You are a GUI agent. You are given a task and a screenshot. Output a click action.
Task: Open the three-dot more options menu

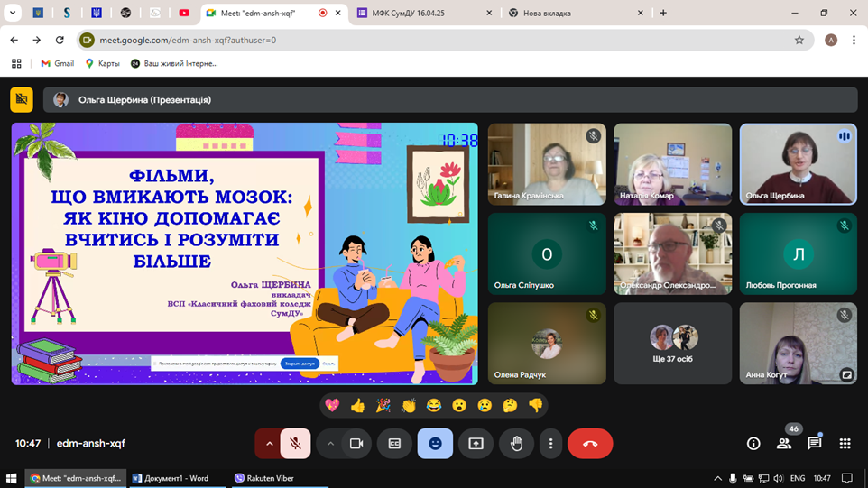tap(550, 444)
